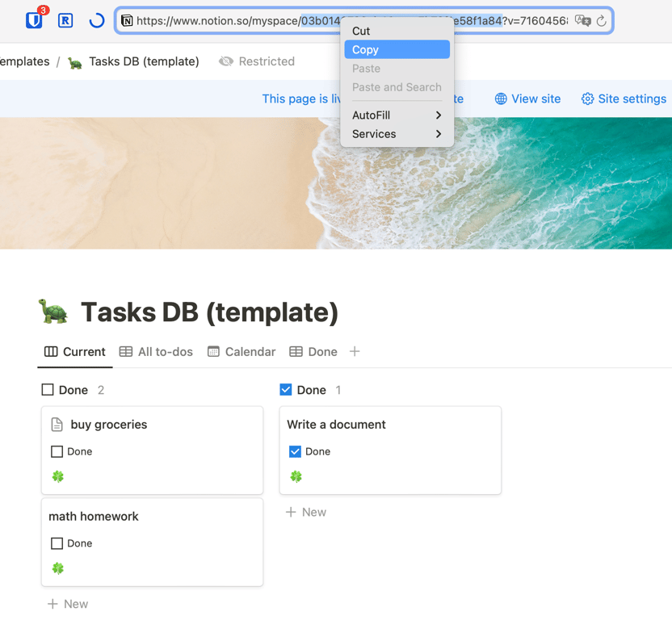Switch to the Done view tab

tap(313, 352)
